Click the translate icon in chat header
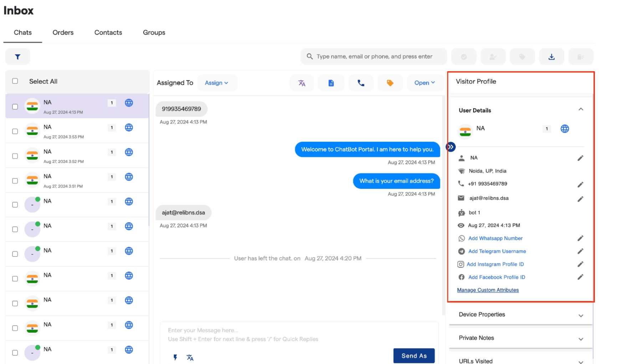Viewport: 644px width, 364px height. tap(302, 83)
